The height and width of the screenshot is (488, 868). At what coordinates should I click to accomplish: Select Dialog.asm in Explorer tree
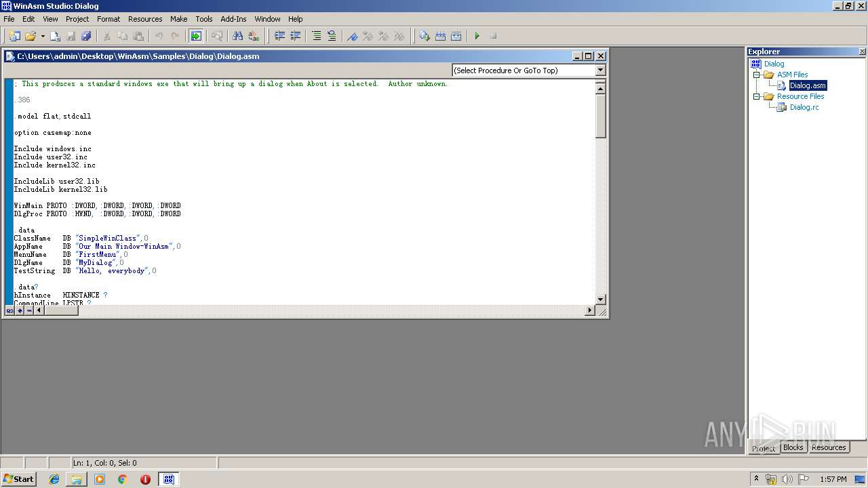[808, 85]
